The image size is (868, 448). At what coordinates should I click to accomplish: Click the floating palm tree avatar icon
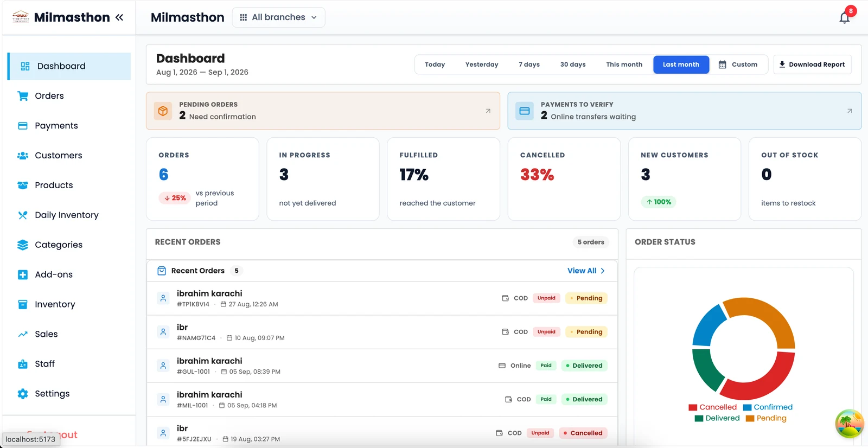coord(850,424)
